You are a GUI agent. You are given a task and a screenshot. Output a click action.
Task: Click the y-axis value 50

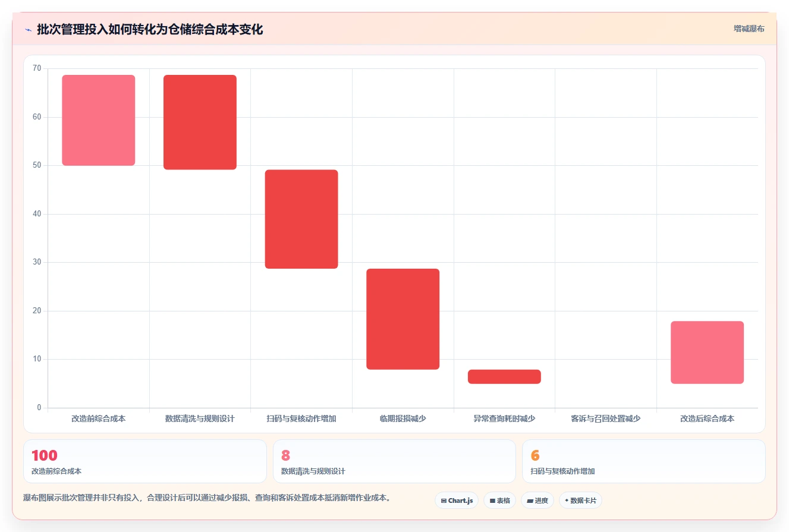click(x=37, y=165)
